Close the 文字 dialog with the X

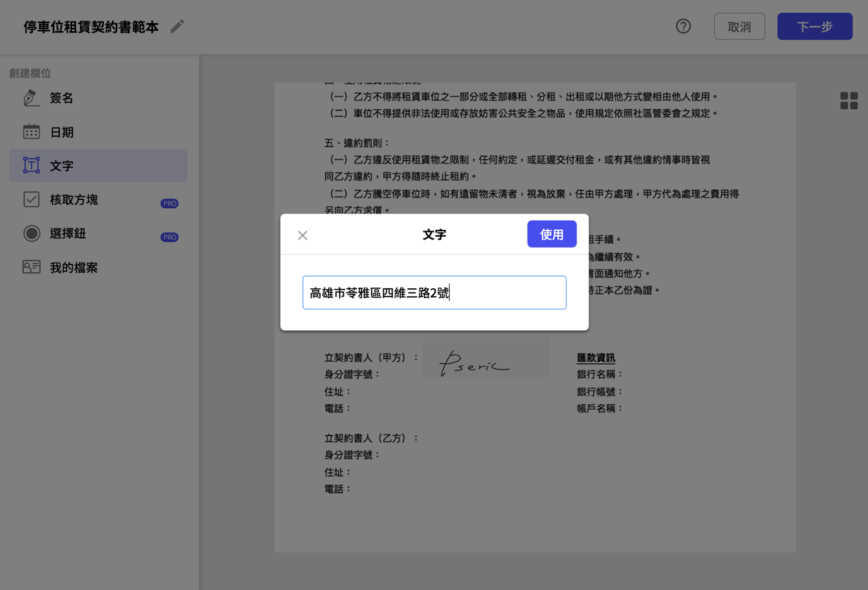(302, 235)
